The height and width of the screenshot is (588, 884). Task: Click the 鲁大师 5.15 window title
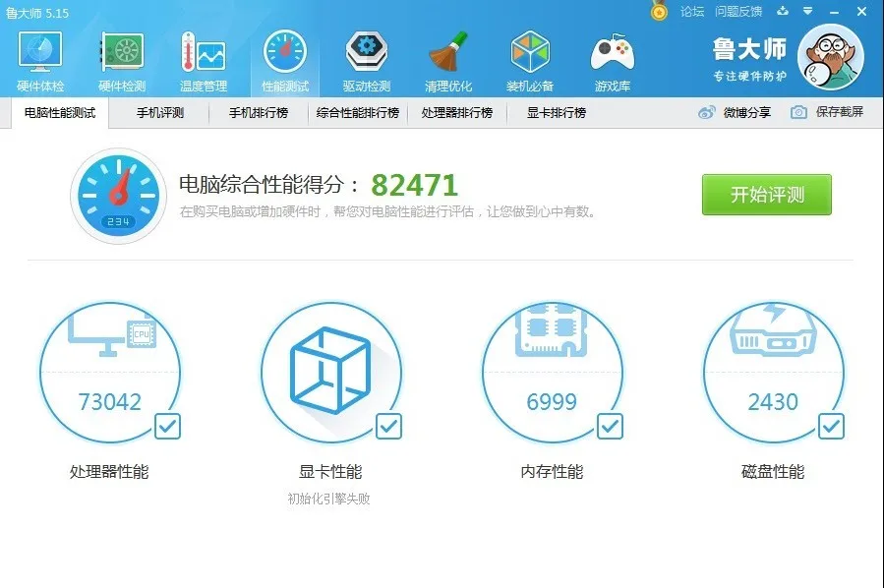click(x=37, y=13)
